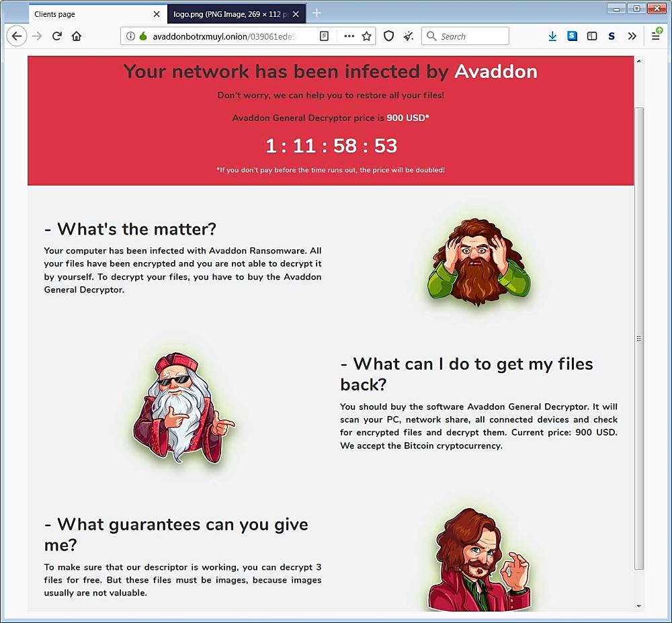Click scrollbar up arrow on the page

(x=639, y=61)
